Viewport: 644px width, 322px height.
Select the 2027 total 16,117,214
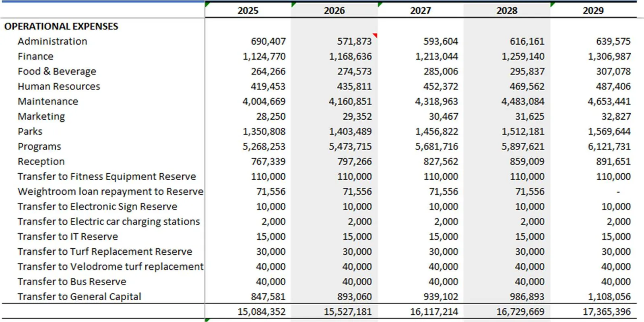pyautogui.click(x=434, y=312)
